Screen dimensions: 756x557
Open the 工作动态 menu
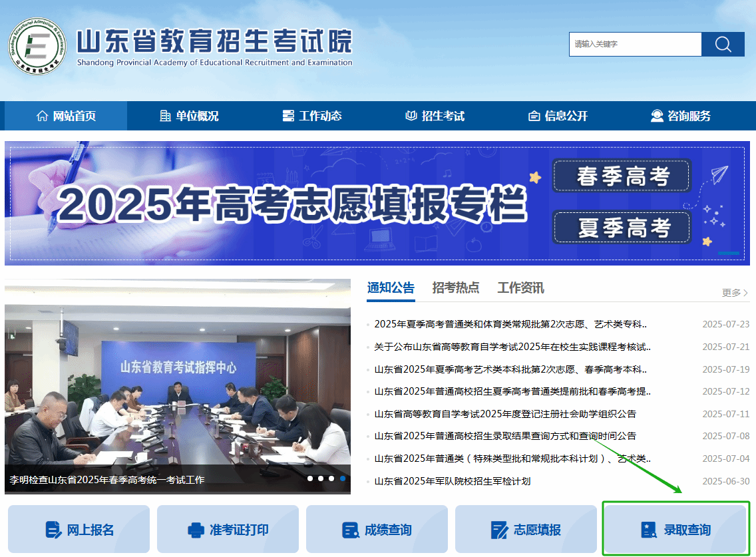click(312, 116)
